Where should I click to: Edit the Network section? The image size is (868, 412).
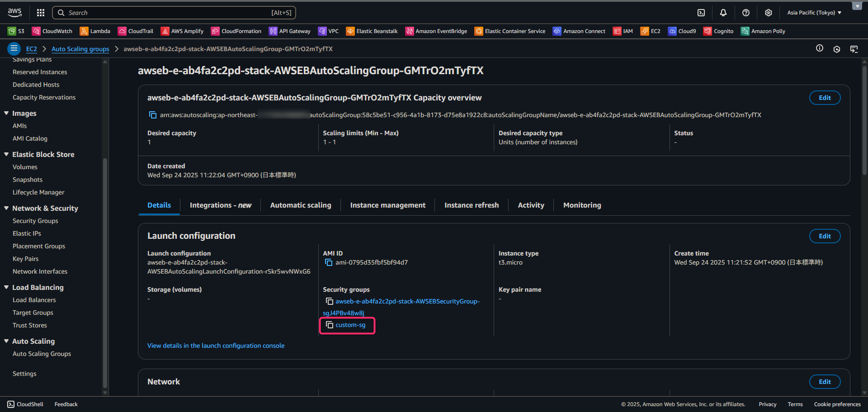click(x=825, y=382)
